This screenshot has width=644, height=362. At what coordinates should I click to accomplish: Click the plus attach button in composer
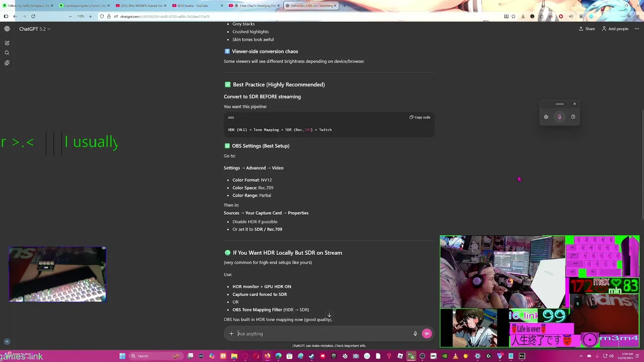[231, 334]
